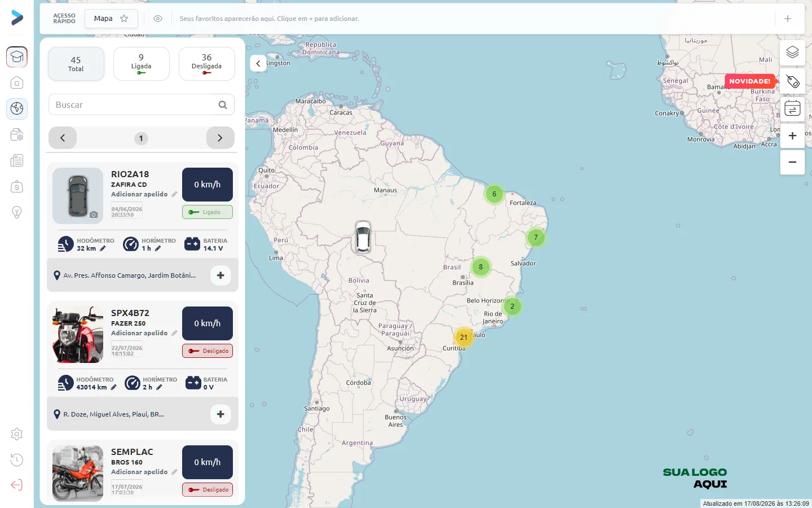812x508 pixels.
Task: Go to previous page of vehicles
Action: coord(63,138)
